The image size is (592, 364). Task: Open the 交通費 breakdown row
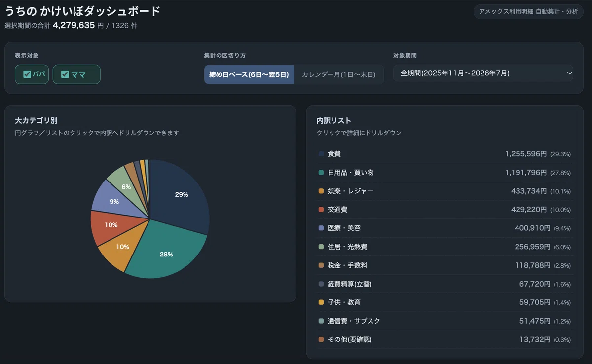pyautogui.click(x=444, y=210)
